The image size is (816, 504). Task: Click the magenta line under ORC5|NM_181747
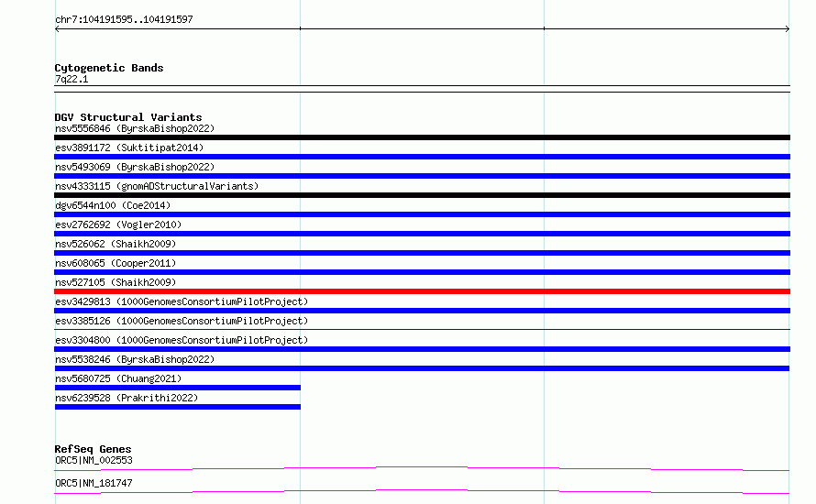422,491
